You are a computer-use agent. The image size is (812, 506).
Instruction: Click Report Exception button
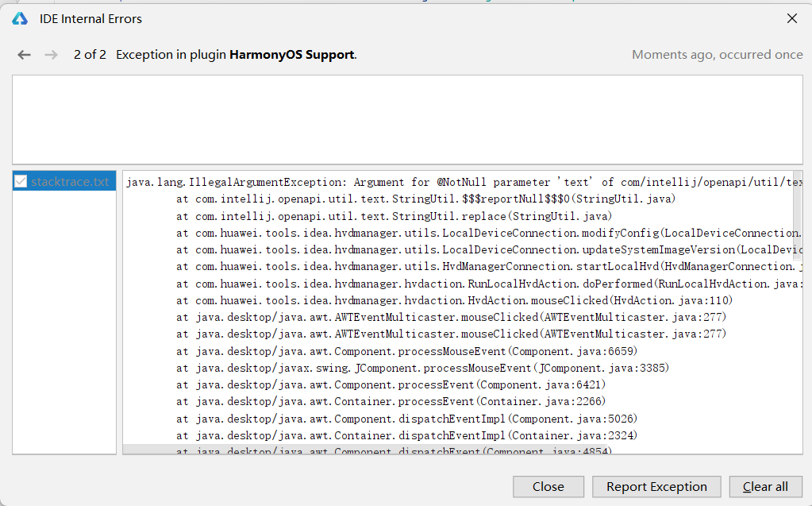coord(656,487)
